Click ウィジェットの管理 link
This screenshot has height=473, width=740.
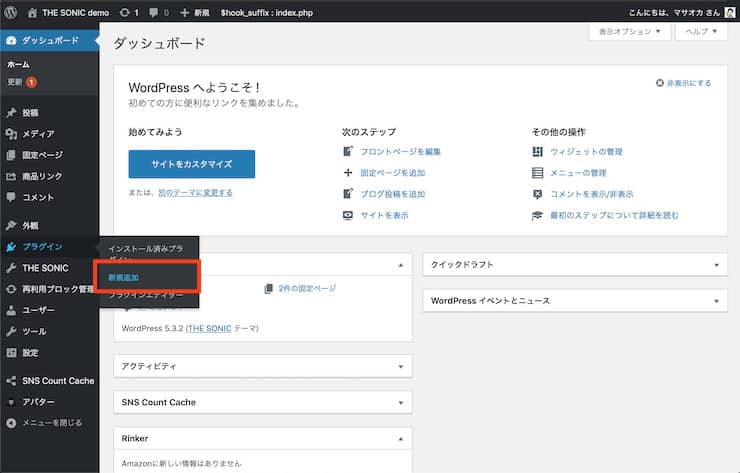point(586,152)
